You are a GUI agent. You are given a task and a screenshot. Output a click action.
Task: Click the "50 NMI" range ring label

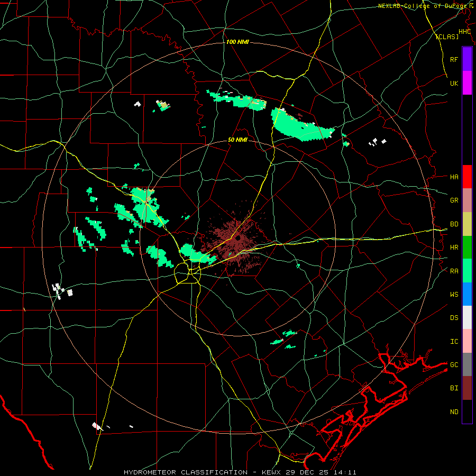(237, 140)
